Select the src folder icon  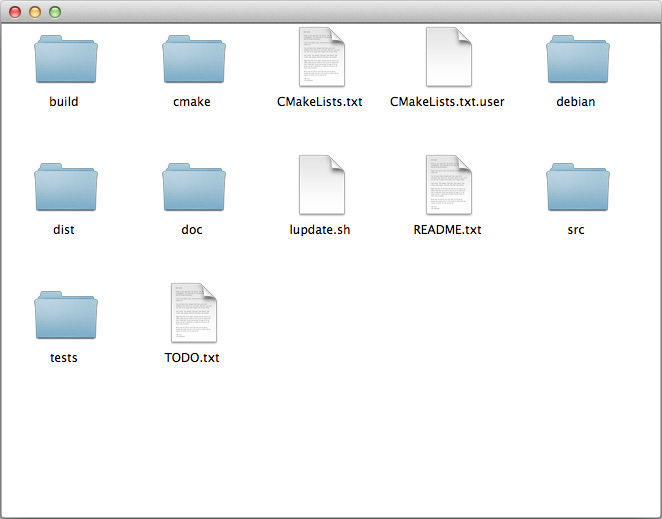578,187
